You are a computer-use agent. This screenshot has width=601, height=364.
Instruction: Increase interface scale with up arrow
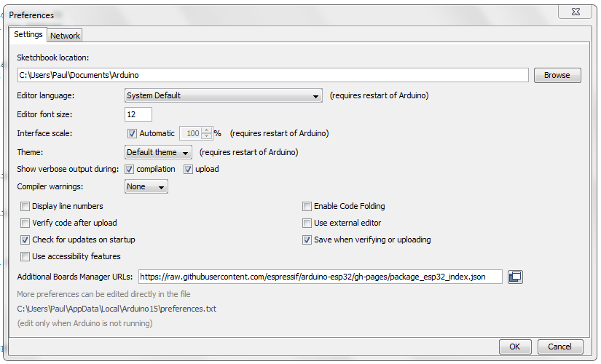click(207, 130)
